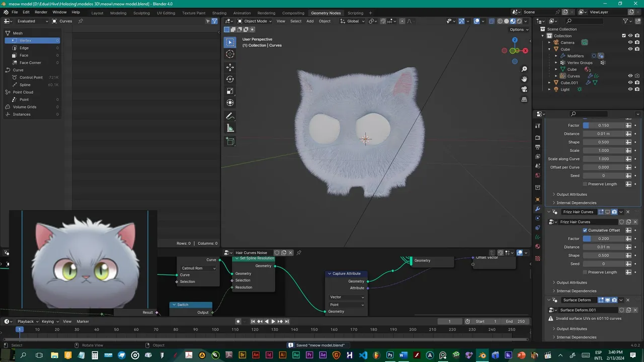Toggle the spreadsheet filter funnel icon
Image resolution: width=644 pixels, height=362 pixels.
click(214, 21)
